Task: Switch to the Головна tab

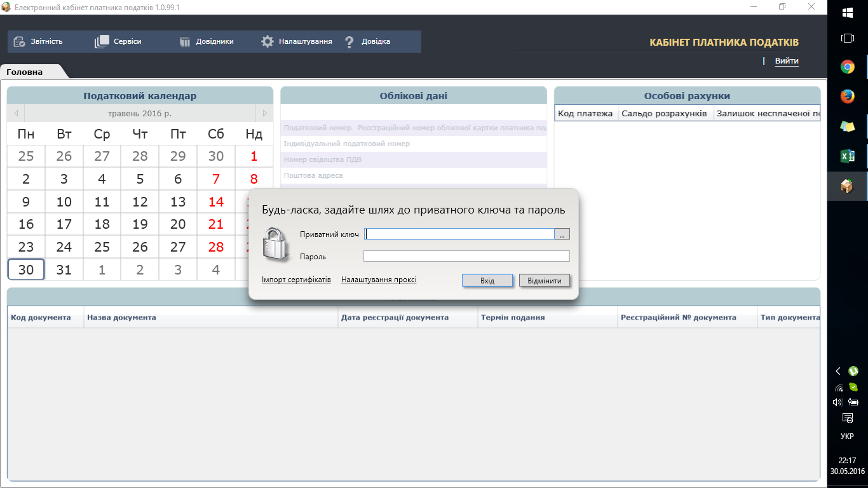Action: (x=25, y=72)
